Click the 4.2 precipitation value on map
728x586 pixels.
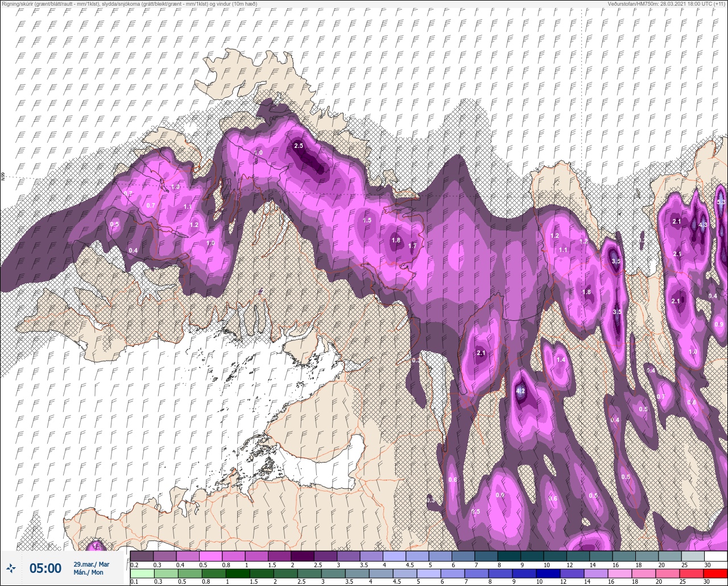[520, 391]
